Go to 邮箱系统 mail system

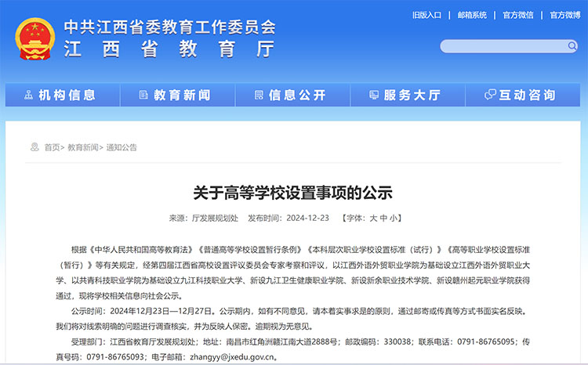(472, 15)
